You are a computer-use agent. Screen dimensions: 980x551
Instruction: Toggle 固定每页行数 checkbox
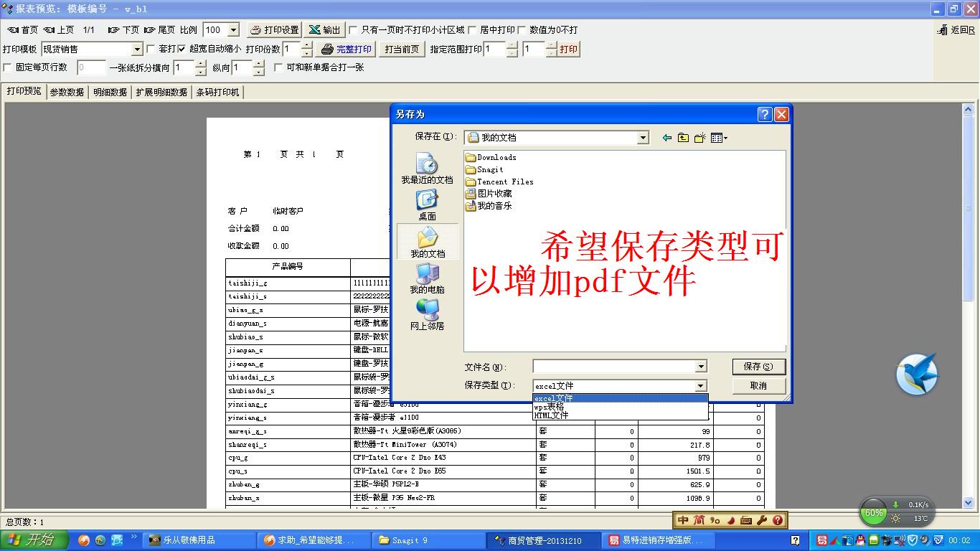pyautogui.click(x=8, y=67)
